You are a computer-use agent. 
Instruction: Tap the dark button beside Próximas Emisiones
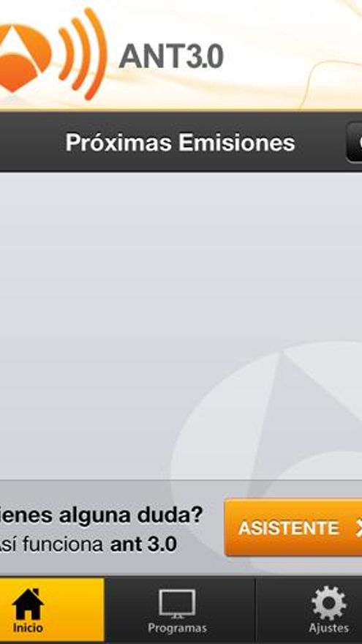click(354, 143)
